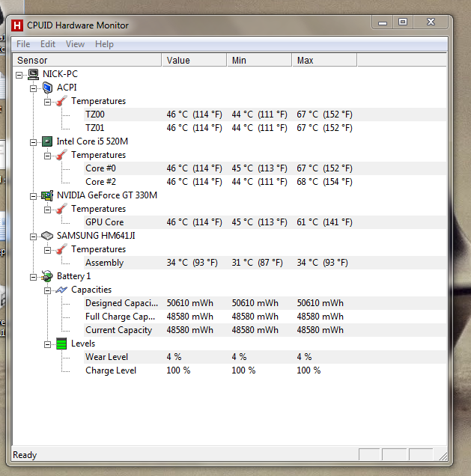
Task: Open the Help menu
Action: (x=104, y=44)
